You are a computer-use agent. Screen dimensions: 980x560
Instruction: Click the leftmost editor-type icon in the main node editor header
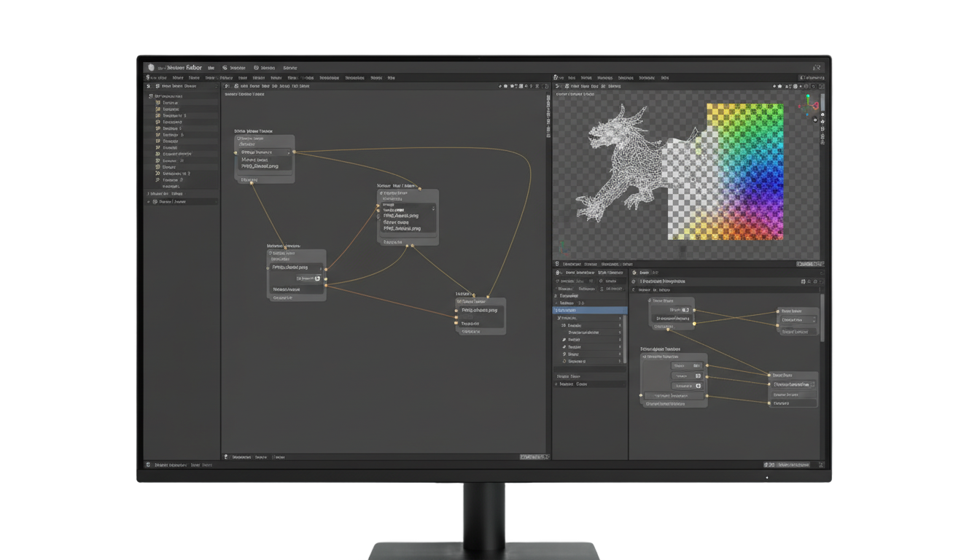(227, 86)
